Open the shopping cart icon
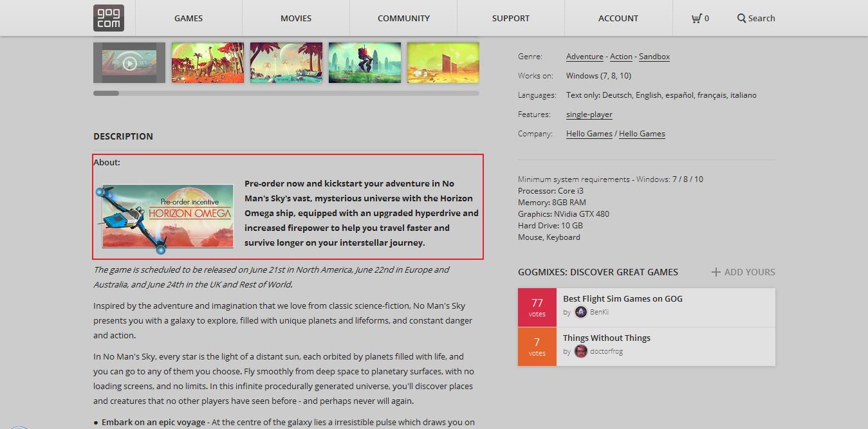Image resolution: width=868 pixels, height=429 pixels. coord(696,18)
